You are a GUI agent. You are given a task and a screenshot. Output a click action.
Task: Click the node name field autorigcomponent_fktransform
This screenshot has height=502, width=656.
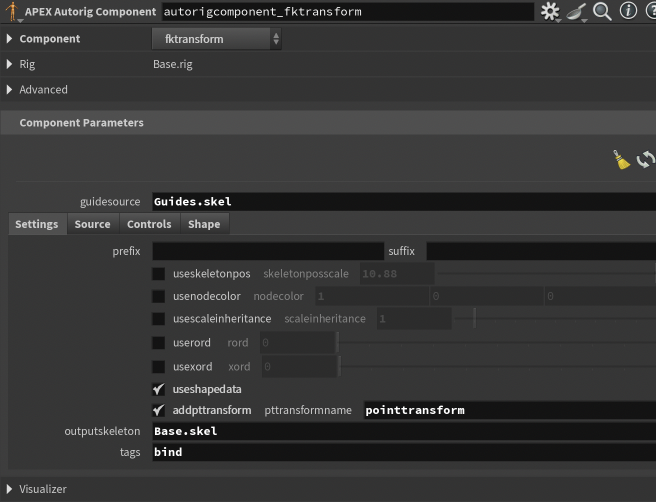(x=348, y=12)
